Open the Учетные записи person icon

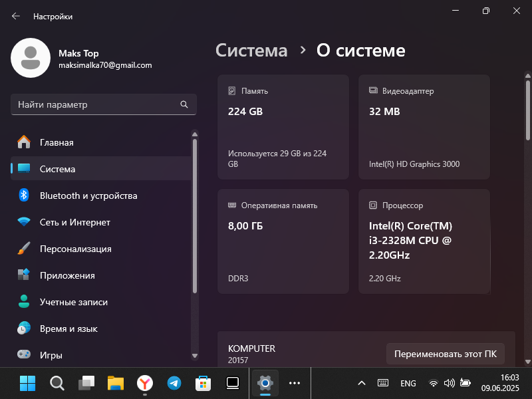tap(24, 302)
